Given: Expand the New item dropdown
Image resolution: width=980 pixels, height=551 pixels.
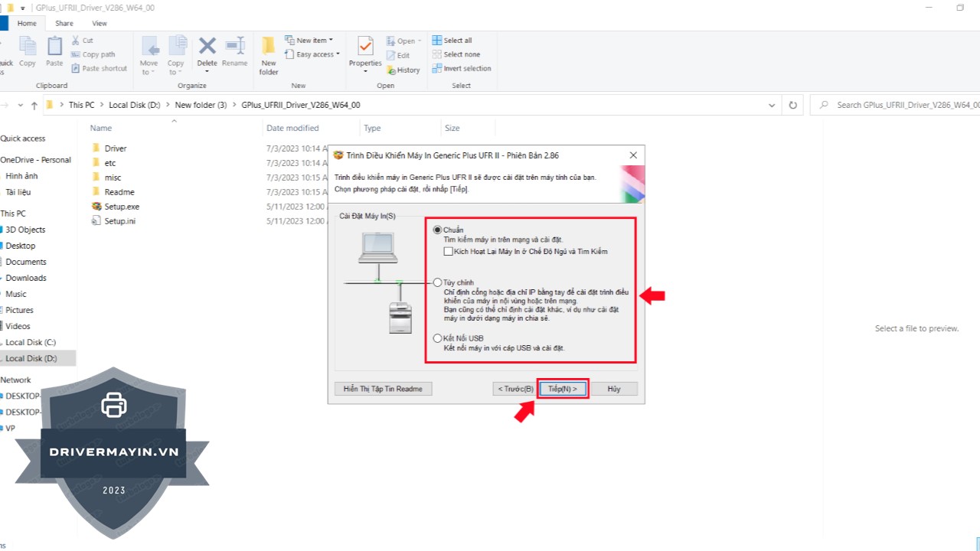Looking at the screenshot, I should pos(311,41).
